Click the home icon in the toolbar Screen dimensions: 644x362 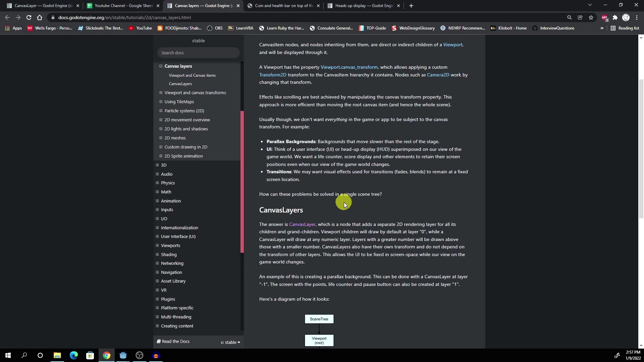pos(40,17)
